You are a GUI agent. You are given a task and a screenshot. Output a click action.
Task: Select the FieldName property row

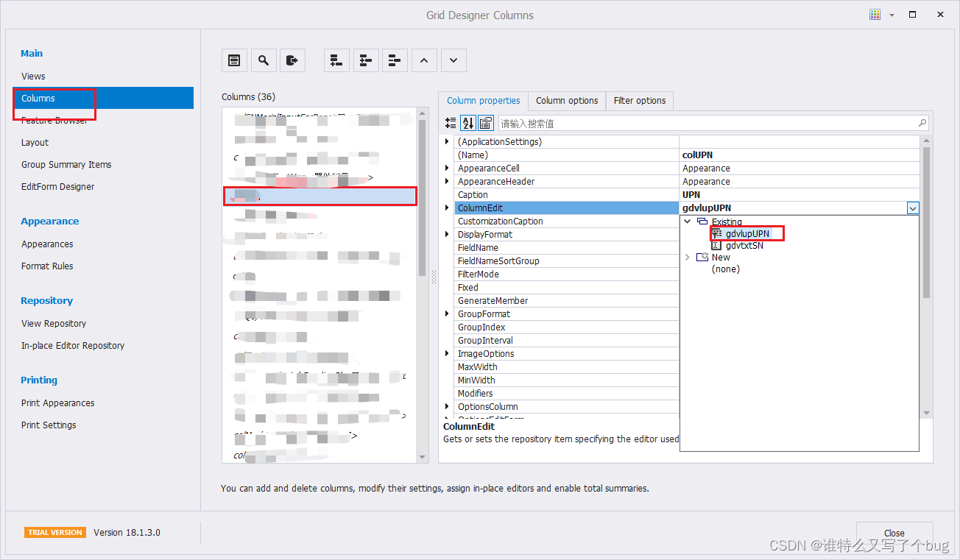(566, 248)
